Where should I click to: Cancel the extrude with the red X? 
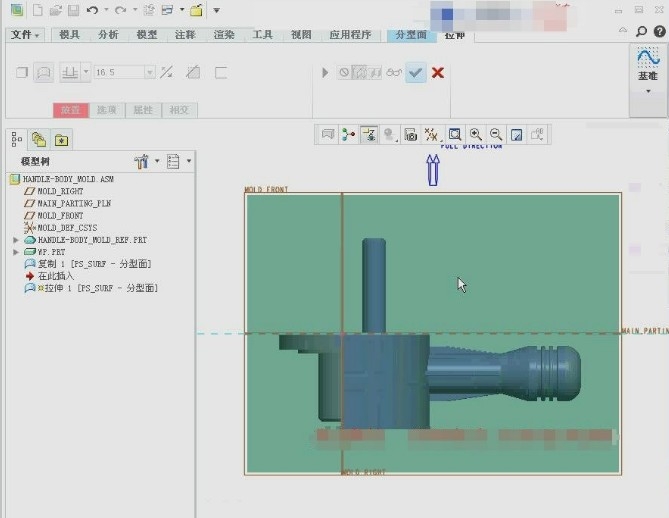coord(438,73)
